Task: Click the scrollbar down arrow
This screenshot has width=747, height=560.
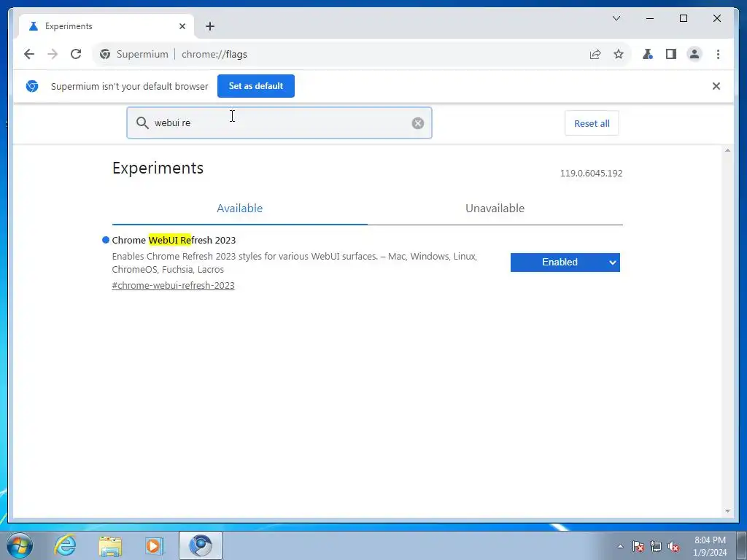Action: point(727,511)
